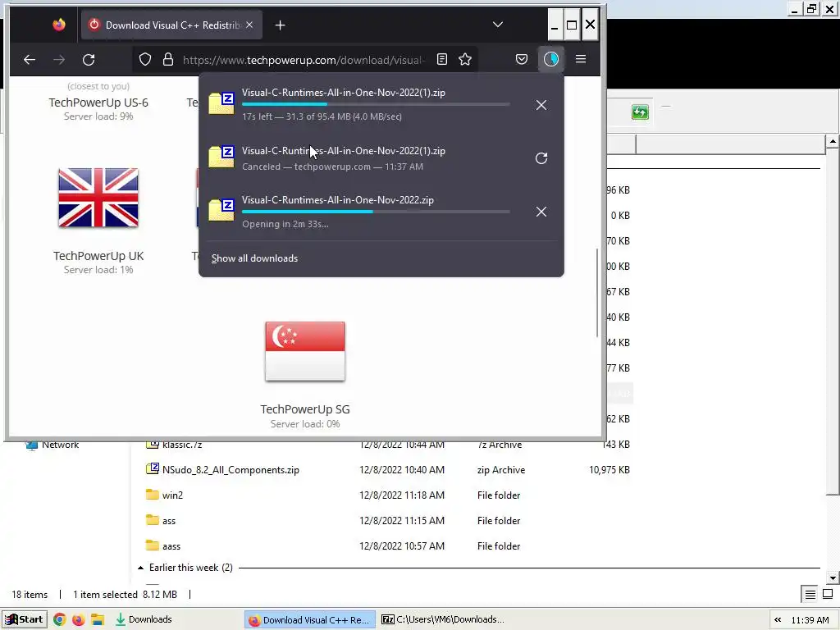This screenshot has height=630, width=840.
Task: Click TechPowerUp UK server label
Action: pyautogui.click(x=98, y=256)
